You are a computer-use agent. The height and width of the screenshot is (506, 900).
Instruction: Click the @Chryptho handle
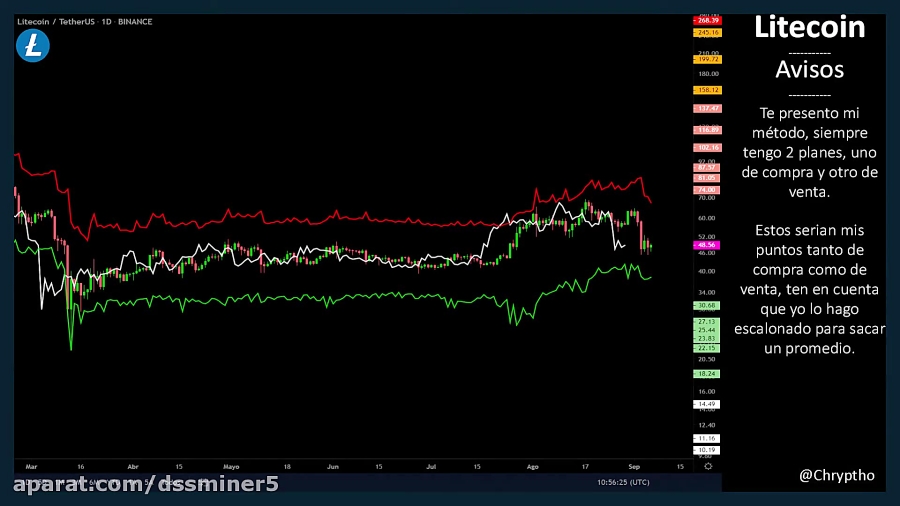(x=837, y=476)
